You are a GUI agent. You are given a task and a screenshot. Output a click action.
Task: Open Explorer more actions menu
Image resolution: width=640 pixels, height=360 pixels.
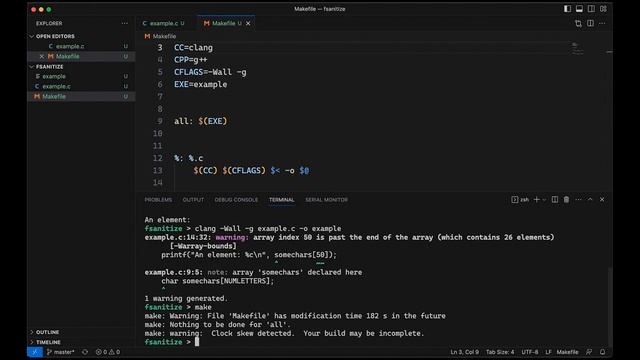124,23
